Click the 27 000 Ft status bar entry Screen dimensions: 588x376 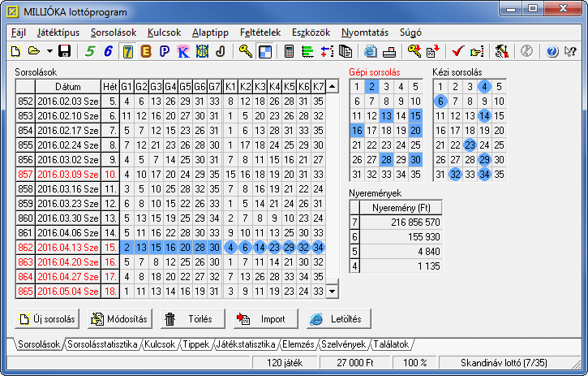coord(354,363)
